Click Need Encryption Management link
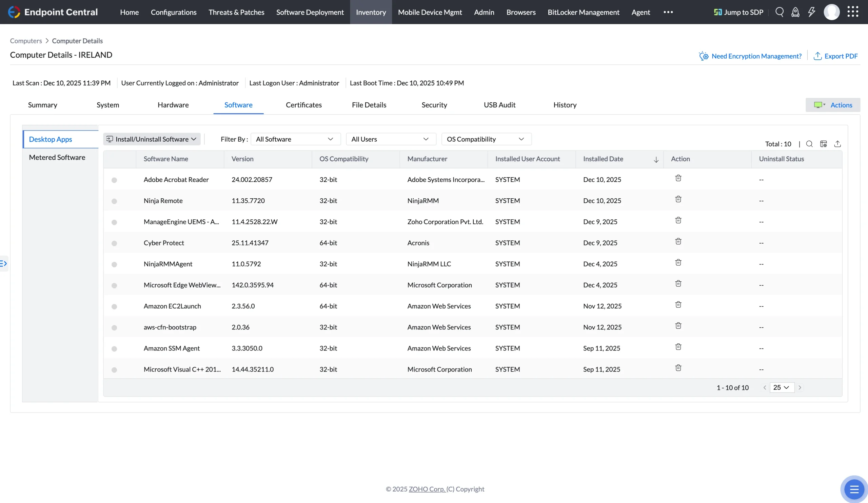 750,56
